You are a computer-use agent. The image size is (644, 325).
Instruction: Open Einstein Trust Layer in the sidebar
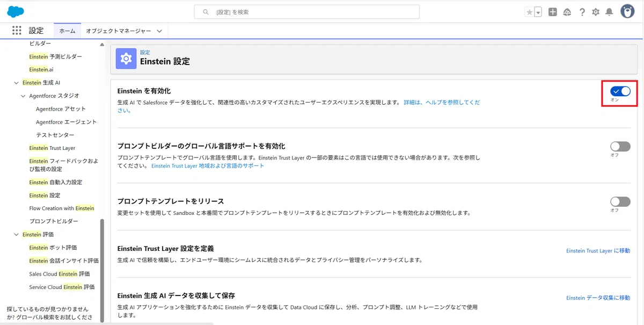[x=52, y=148]
